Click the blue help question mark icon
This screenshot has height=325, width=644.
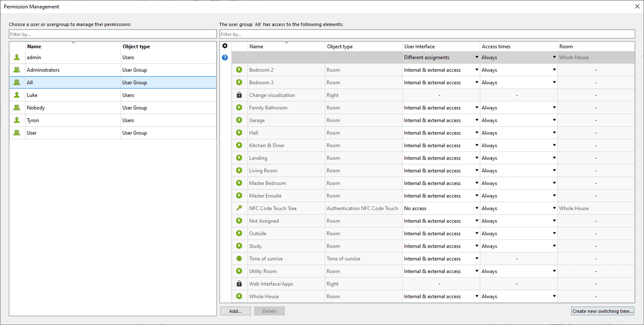(x=225, y=58)
